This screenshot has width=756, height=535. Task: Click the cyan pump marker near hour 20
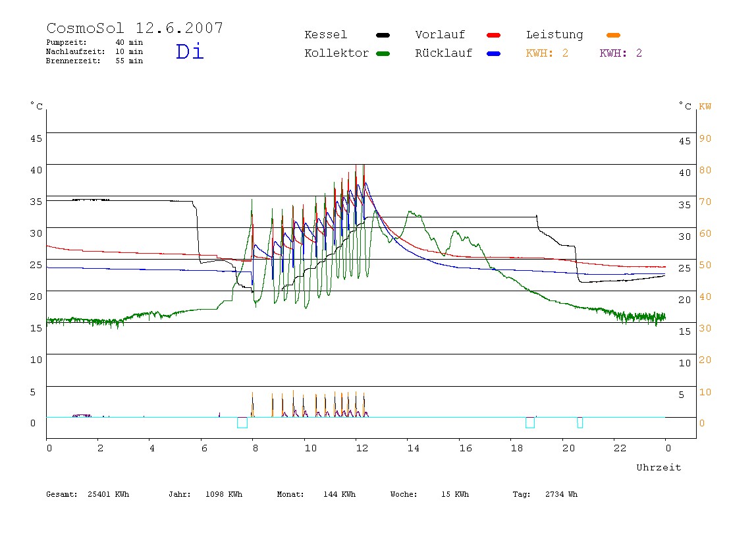point(580,422)
